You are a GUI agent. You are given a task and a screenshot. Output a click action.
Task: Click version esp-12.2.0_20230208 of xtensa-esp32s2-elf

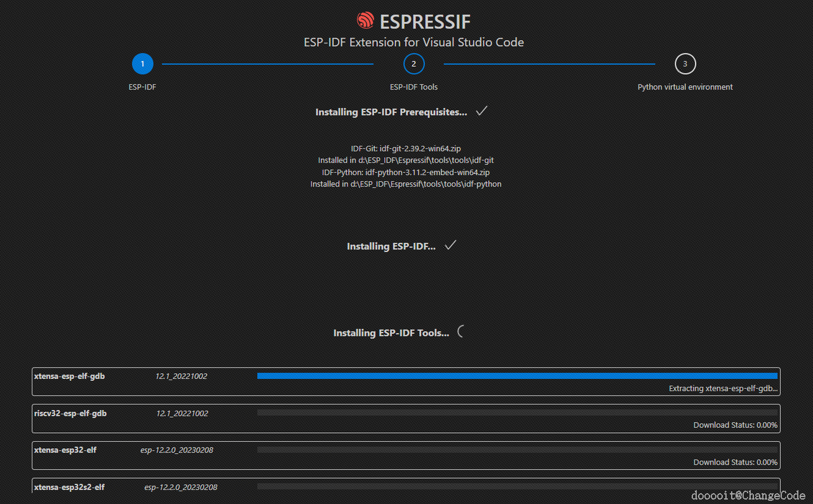point(181,487)
